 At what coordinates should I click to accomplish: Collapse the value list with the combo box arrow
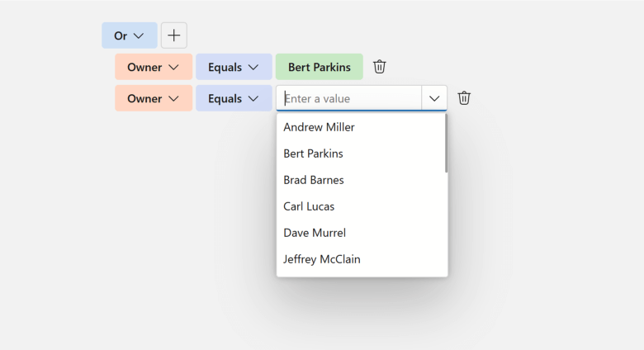point(434,98)
